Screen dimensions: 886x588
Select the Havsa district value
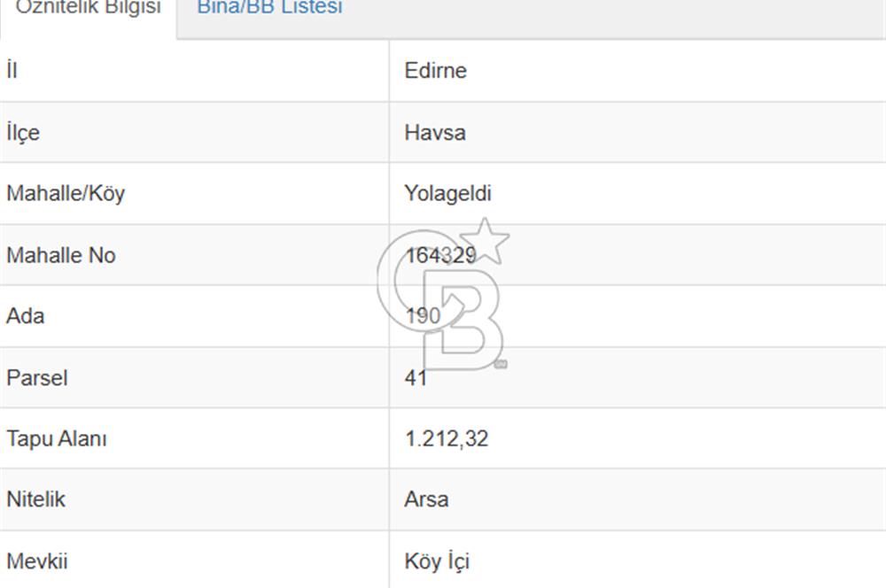433,133
